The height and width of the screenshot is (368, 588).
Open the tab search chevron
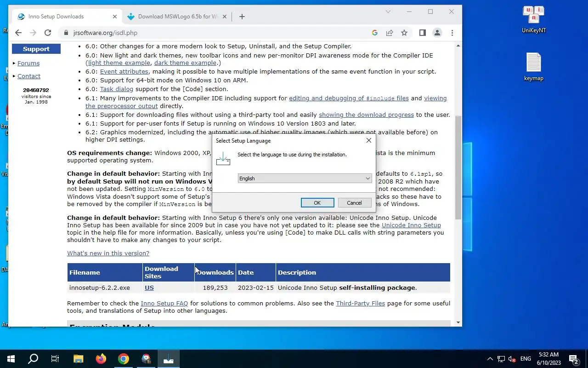[388, 12]
